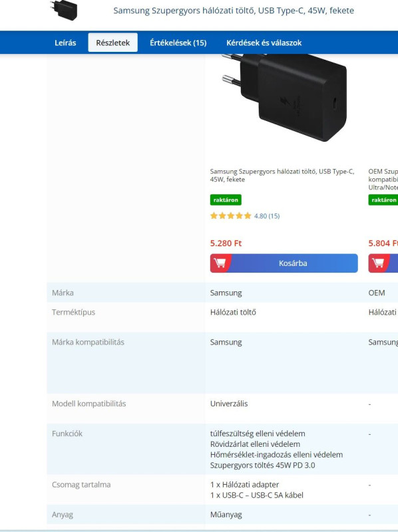Select the Anyag row label
398x532 pixels.
[x=63, y=515]
